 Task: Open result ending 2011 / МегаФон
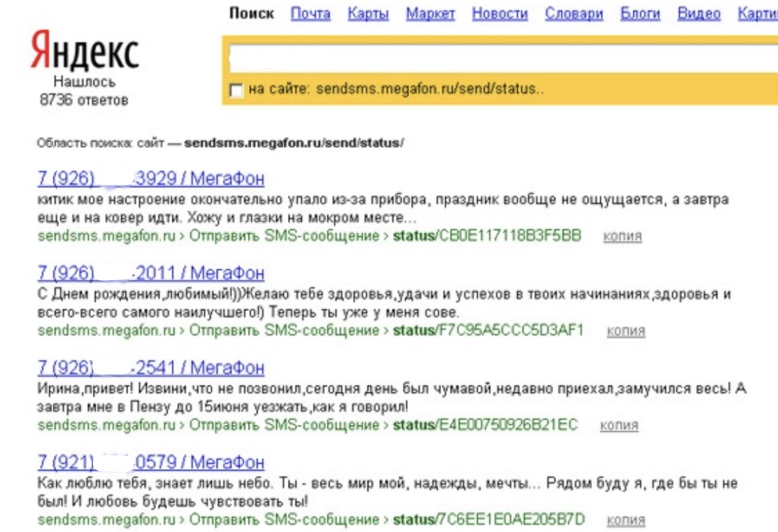(x=151, y=272)
